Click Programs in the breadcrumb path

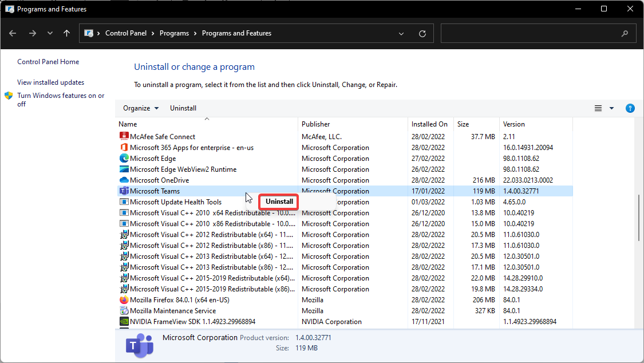click(x=175, y=33)
